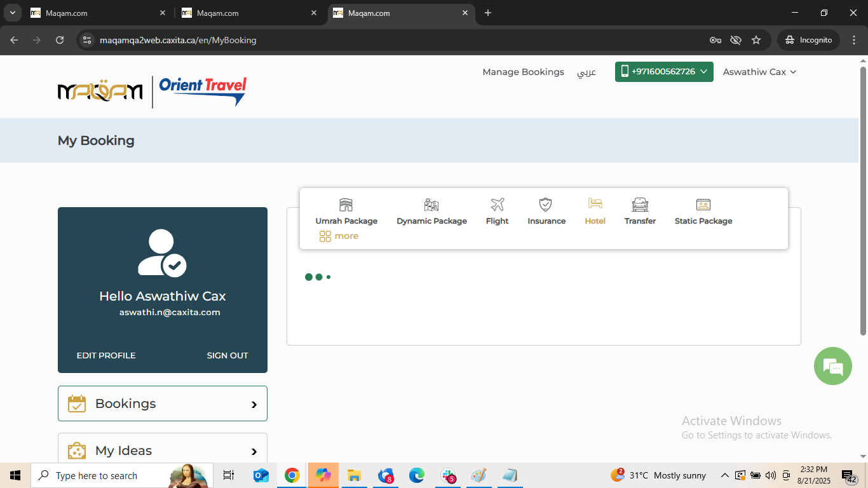Image resolution: width=868 pixels, height=488 pixels.
Task: Expand the more booking categories
Action: pos(339,236)
